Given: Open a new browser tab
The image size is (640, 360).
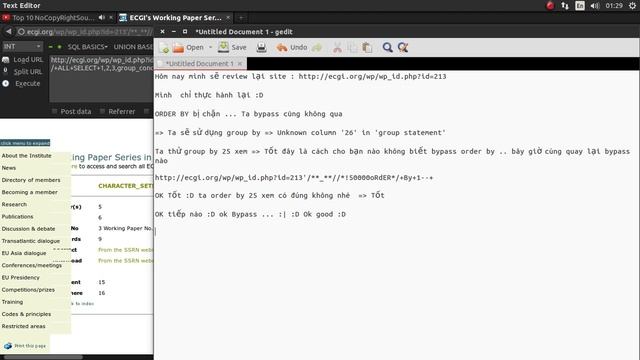Looking at the screenshot, I should pyautogui.click(x=241, y=18).
